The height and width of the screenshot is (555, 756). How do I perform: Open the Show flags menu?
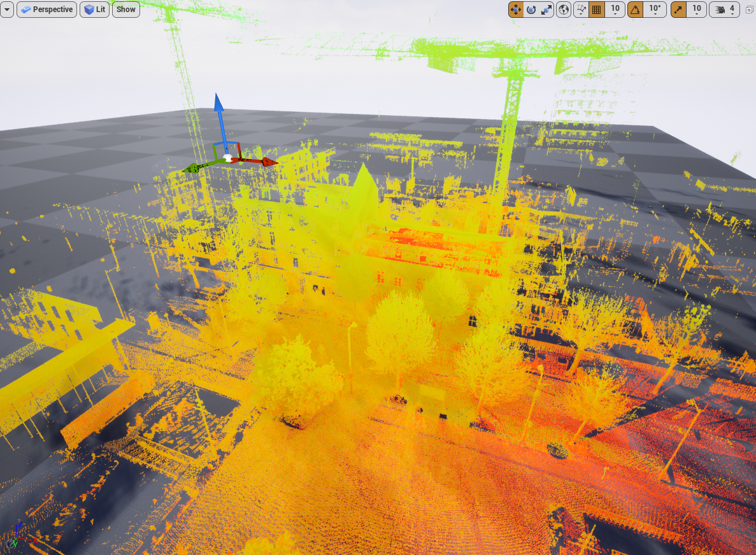(126, 9)
